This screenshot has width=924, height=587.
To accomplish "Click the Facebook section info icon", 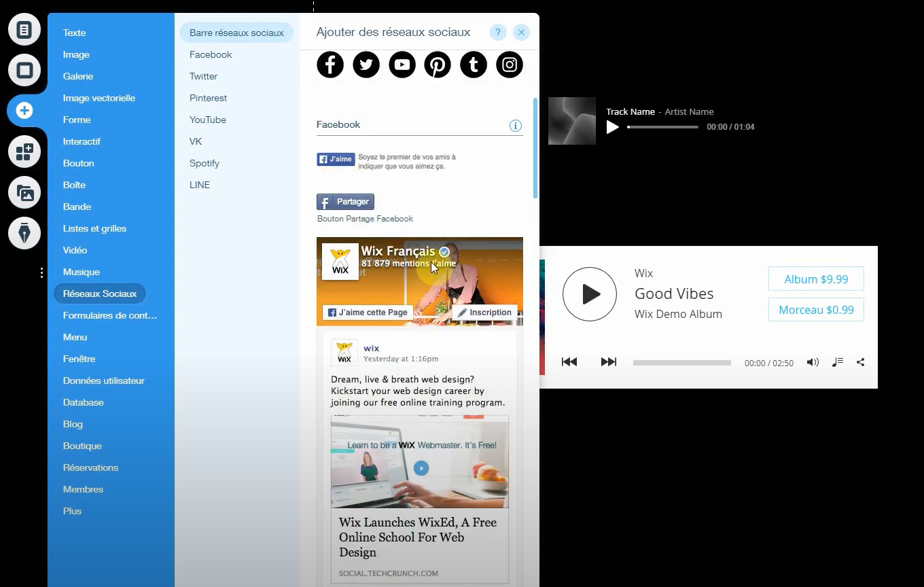I will click(x=516, y=126).
